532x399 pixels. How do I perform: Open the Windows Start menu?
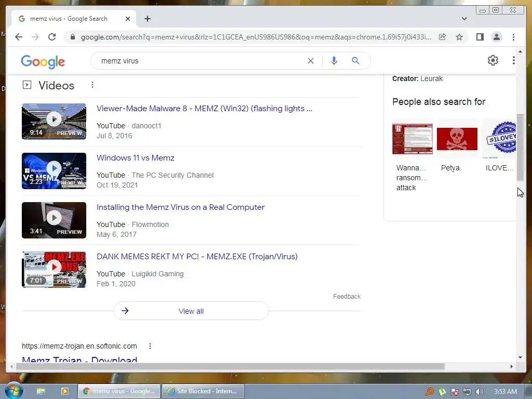coord(14,391)
